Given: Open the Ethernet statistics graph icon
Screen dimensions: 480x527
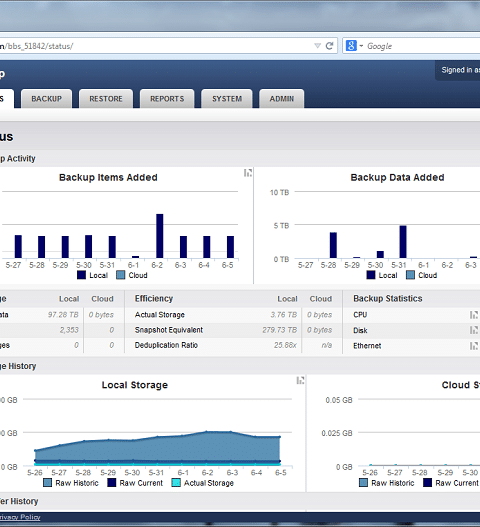Looking at the screenshot, I should click(x=474, y=346).
